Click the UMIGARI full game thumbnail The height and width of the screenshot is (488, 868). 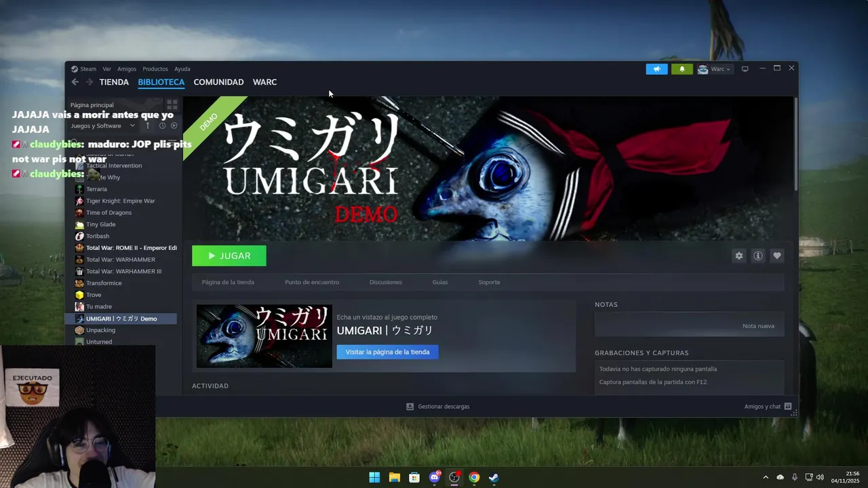pyautogui.click(x=264, y=336)
